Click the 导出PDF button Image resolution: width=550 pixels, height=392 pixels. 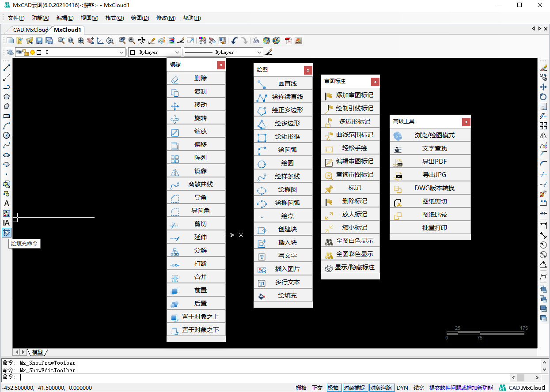tap(435, 162)
